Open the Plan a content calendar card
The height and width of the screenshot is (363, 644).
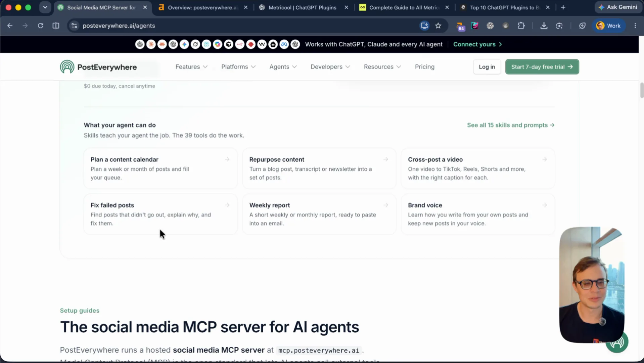coord(160,168)
